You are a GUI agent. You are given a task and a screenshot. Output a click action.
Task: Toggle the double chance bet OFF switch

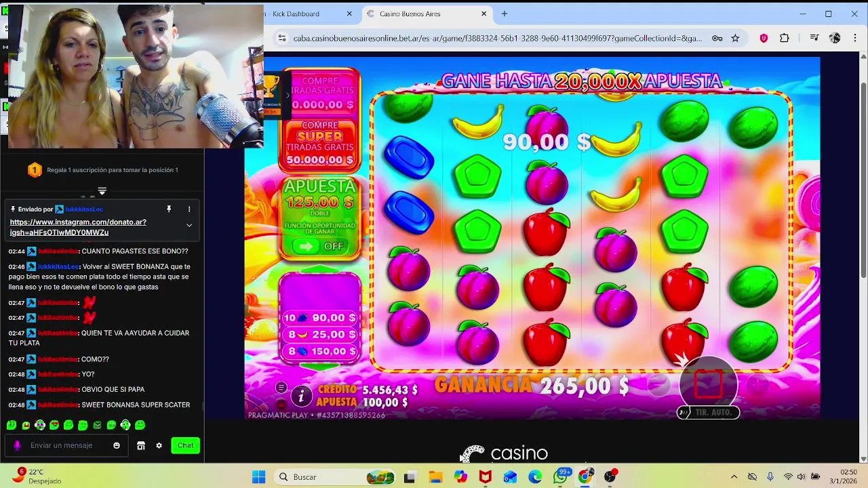(x=320, y=246)
